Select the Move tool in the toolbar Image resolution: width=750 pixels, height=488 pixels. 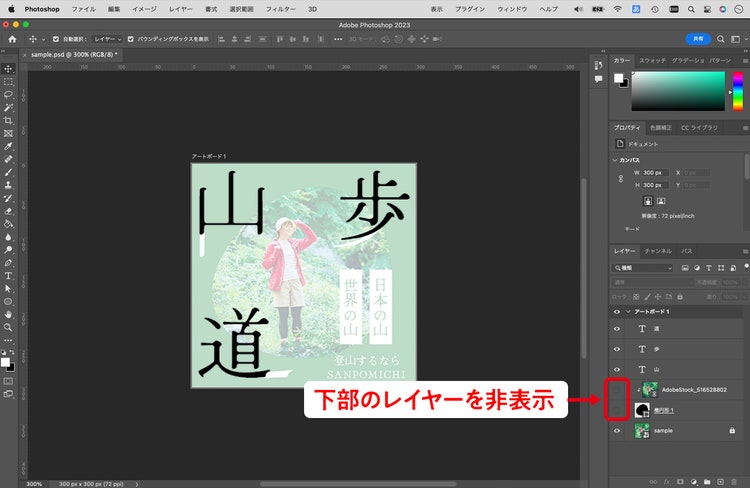(8, 69)
